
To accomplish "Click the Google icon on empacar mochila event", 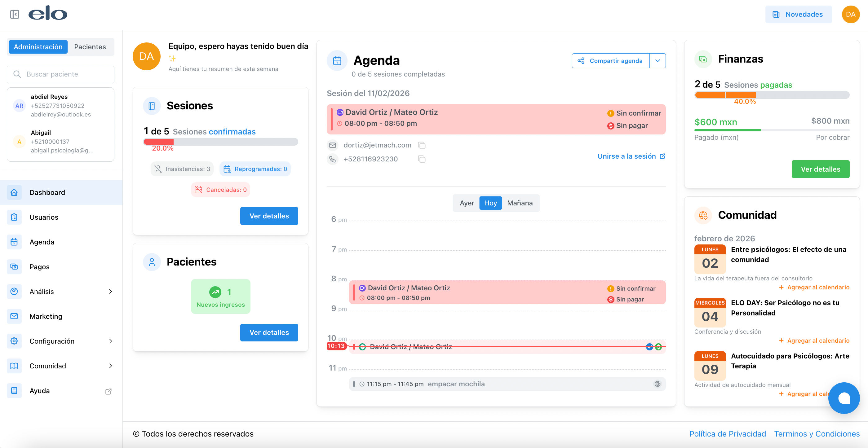I will [657, 384].
